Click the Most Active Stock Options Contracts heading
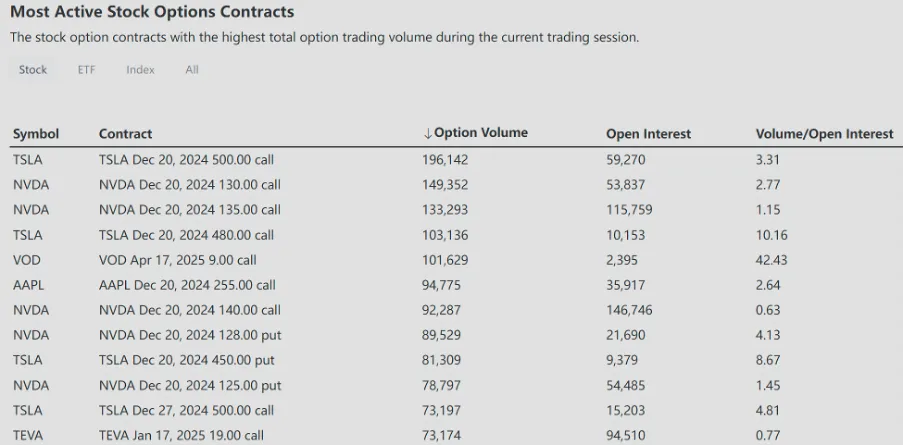Image resolution: width=904 pixels, height=446 pixels. (152, 13)
